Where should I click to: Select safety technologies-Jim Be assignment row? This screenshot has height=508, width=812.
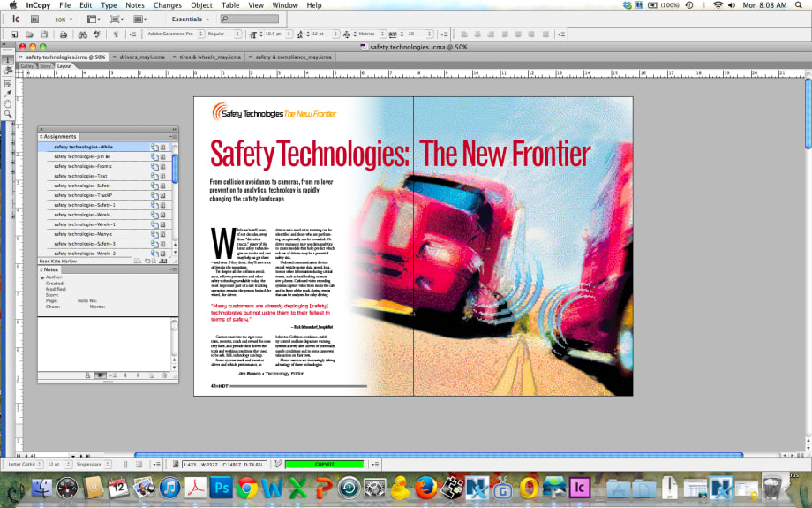105,156
